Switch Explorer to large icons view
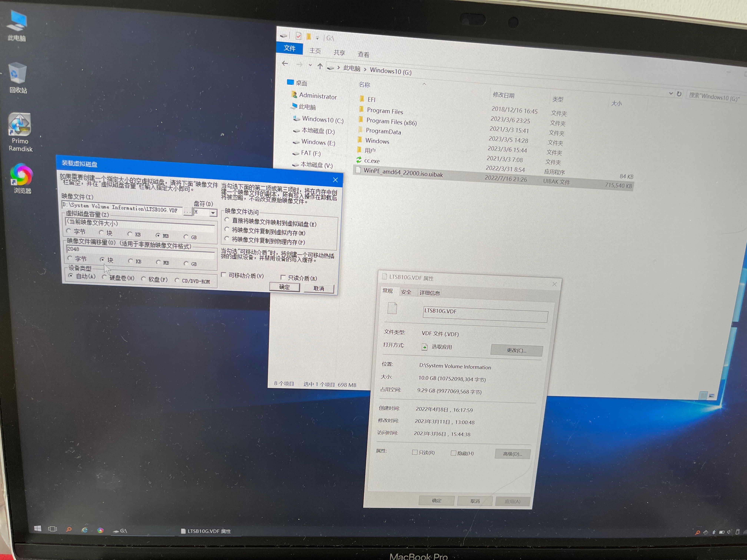Viewport: 747px width, 560px height. 712,396
